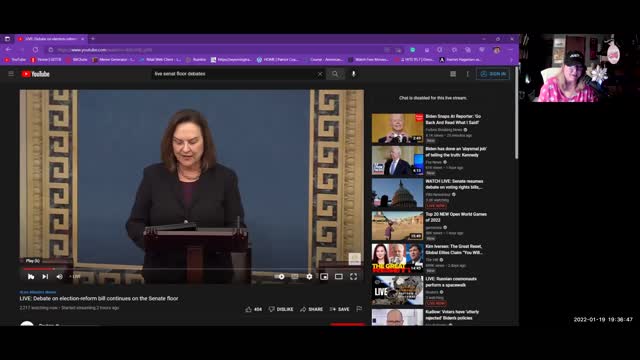Enter fullscreen with the fullscreen icon
The image size is (640, 360).
point(353,277)
